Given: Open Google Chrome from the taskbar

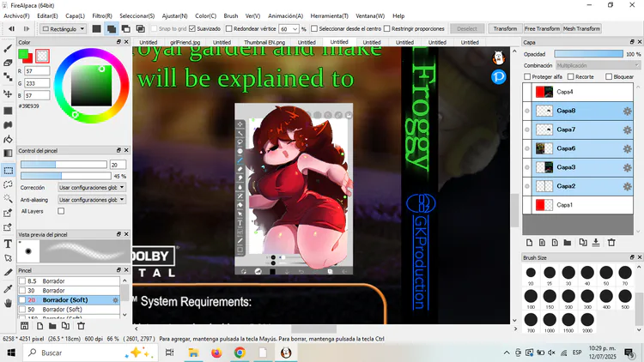Looking at the screenshot, I should pyautogui.click(x=240, y=353).
